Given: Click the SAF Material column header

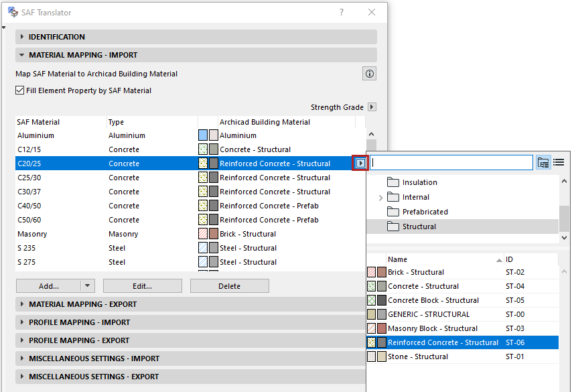Looking at the screenshot, I should pos(61,122).
